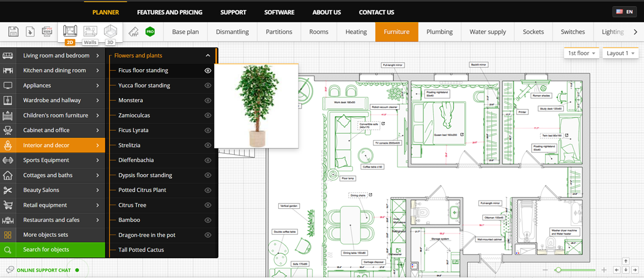This screenshot has width=644, height=278.
Task: Adjust the green zoom slider handle
Action: (558, 270)
